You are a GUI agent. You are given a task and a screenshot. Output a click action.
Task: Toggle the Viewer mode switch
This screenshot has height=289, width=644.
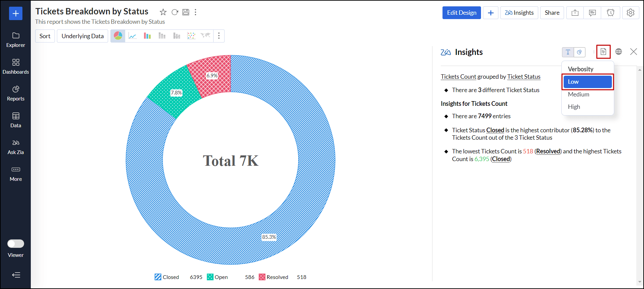(16, 243)
